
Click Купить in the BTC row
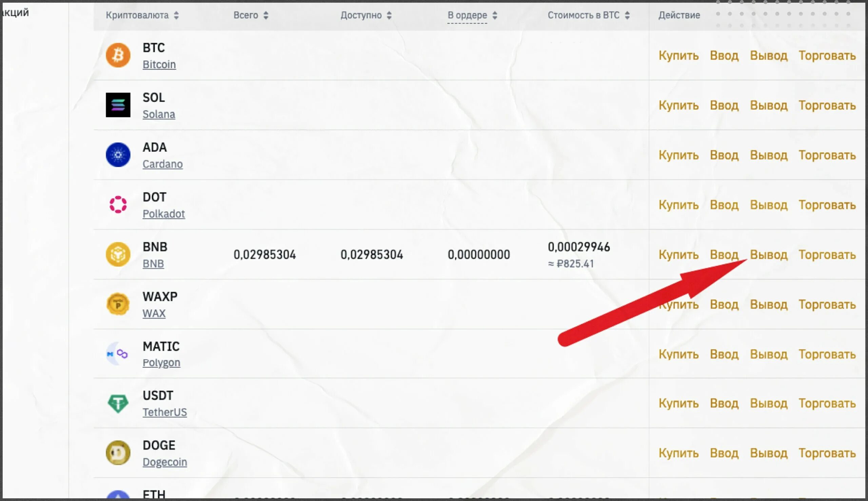(678, 56)
